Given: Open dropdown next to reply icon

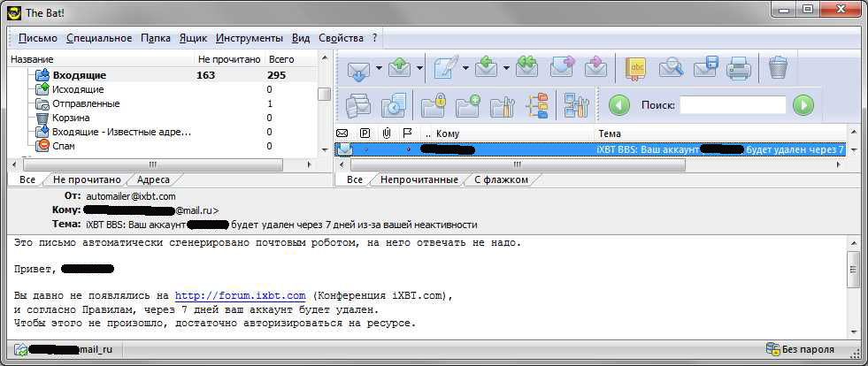Looking at the screenshot, I should [506, 69].
